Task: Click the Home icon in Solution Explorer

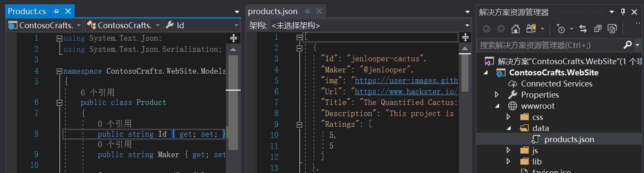Action: (516, 29)
